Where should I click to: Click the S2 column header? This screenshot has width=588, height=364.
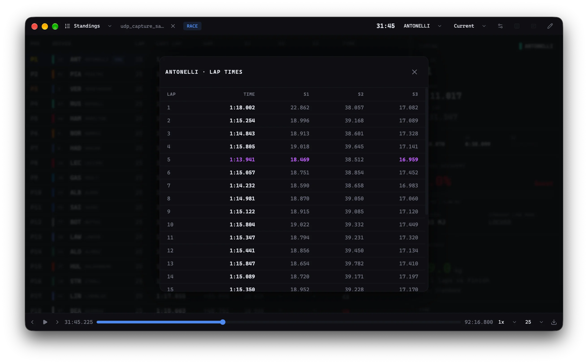pos(361,94)
